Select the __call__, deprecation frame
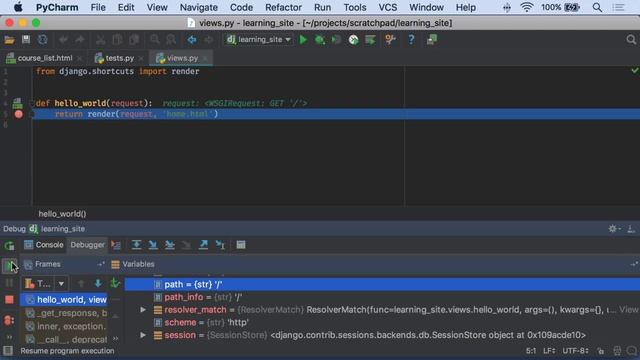The image size is (640, 360). 64,339
